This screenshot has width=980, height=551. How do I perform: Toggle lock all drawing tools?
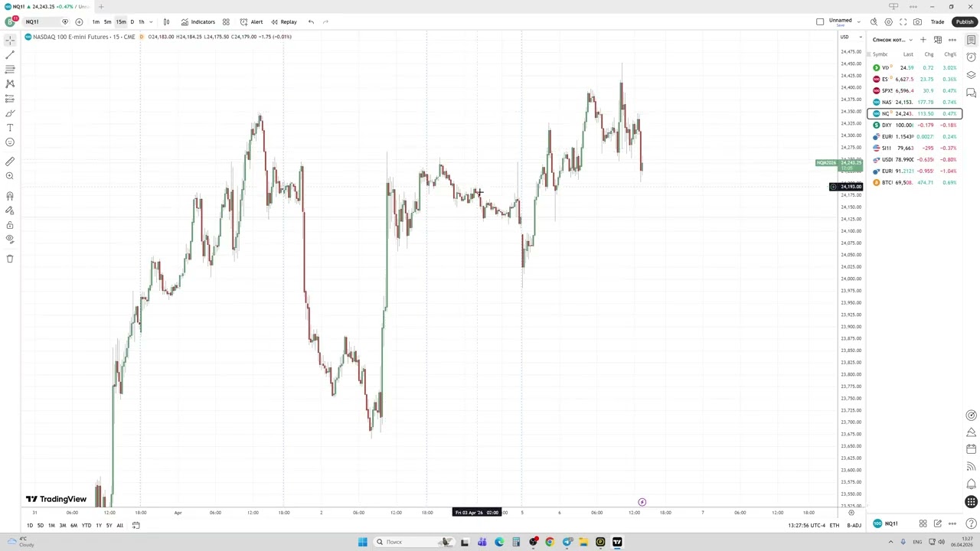click(10, 225)
